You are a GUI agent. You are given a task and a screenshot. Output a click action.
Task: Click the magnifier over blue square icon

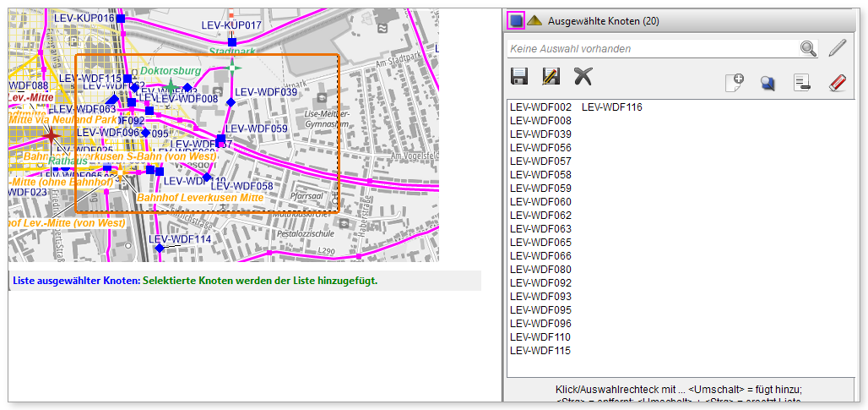[768, 83]
